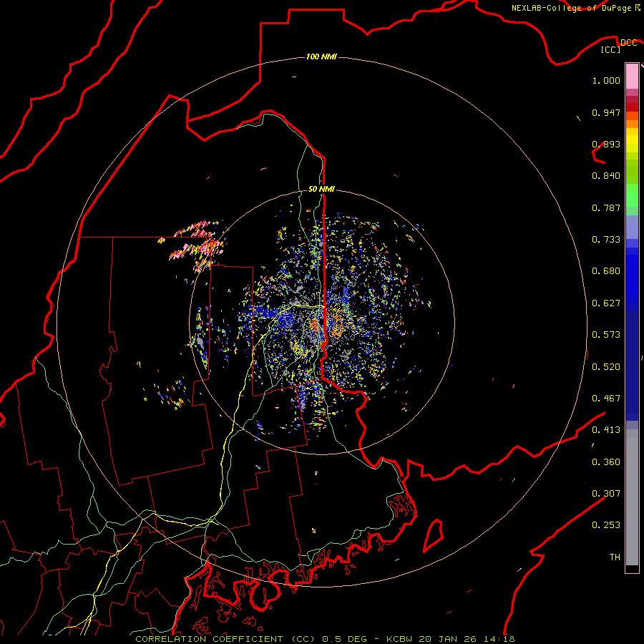This screenshot has height=644, width=644.
Task: Click the 0.413 legend value
Action: coord(606,430)
